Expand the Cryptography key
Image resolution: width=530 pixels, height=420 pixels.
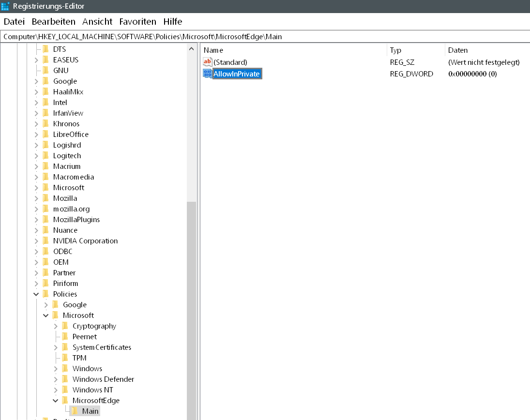pos(56,326)
